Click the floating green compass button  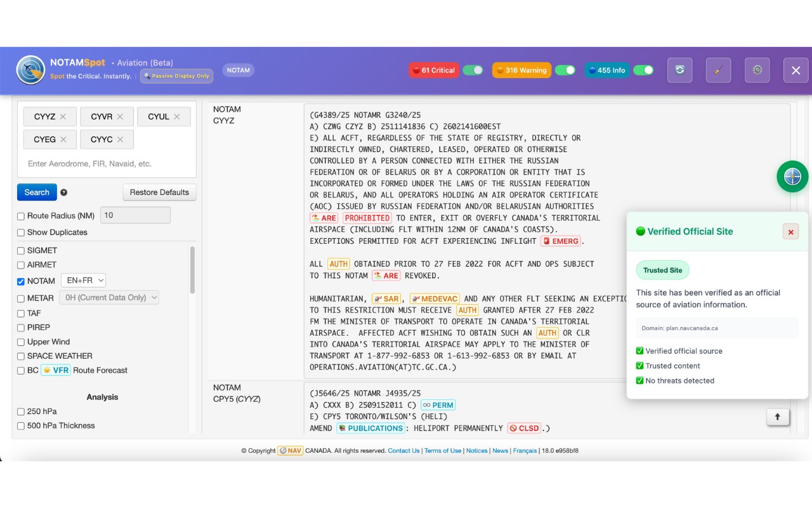click(792, 177)
